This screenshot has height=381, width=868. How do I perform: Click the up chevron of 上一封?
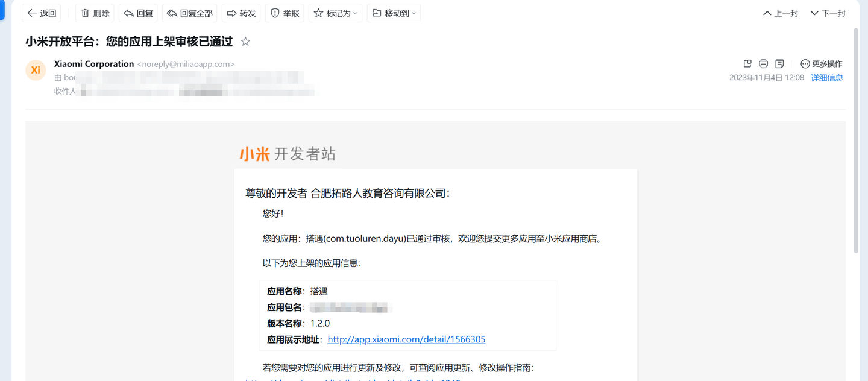click(x=767, y=13)
